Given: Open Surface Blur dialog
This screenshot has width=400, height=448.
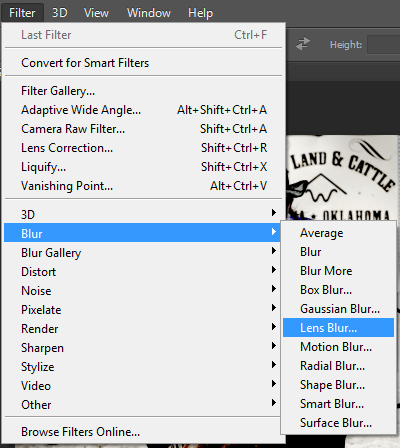Looking at the screenshot, I should tap(338, 423).
